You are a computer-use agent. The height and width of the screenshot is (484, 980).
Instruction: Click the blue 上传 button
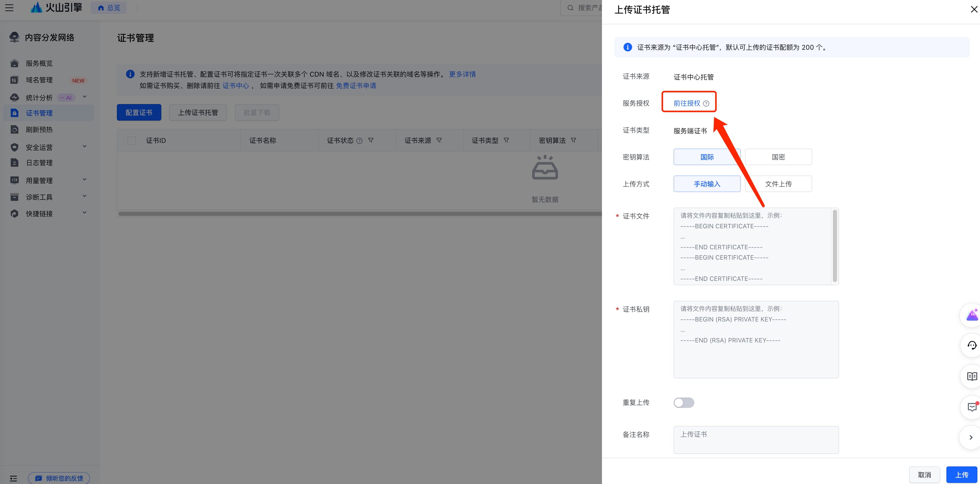coord(961,475)
